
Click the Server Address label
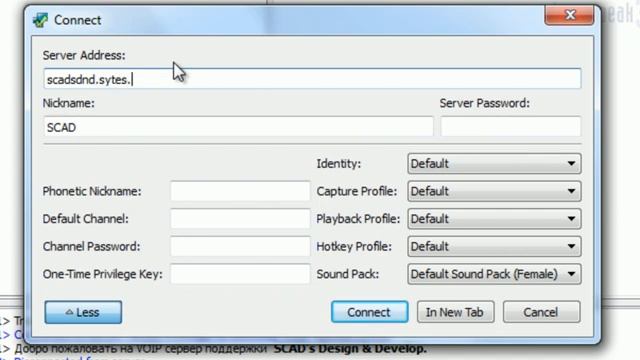point(84,55)
